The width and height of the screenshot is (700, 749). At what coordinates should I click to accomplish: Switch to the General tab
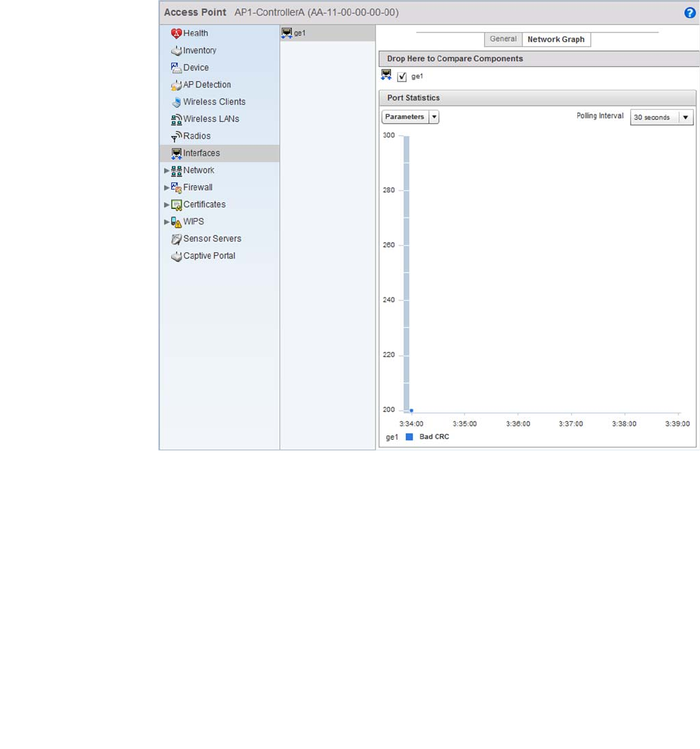503,39
